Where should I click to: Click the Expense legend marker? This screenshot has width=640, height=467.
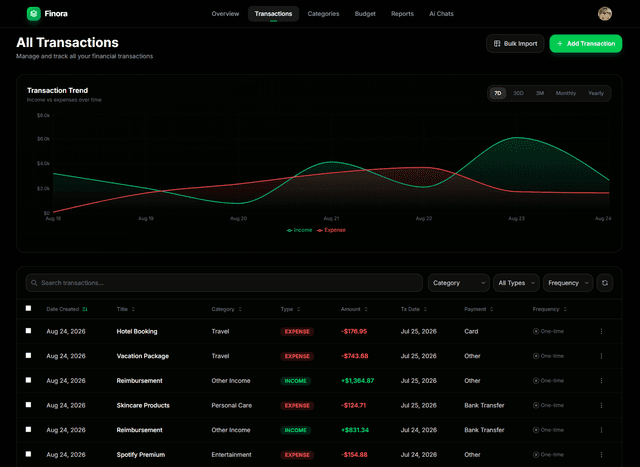pyautogui.click(x=320, y=230)
